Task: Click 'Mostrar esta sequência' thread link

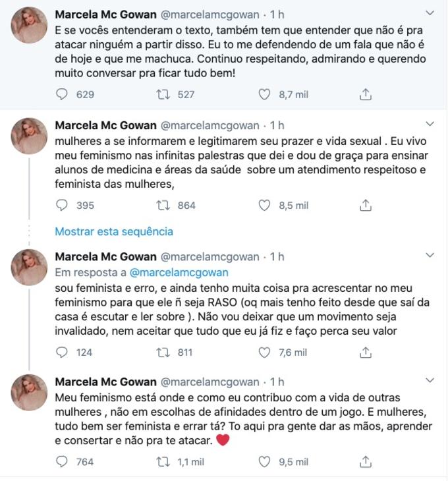Action: (114, 231)
